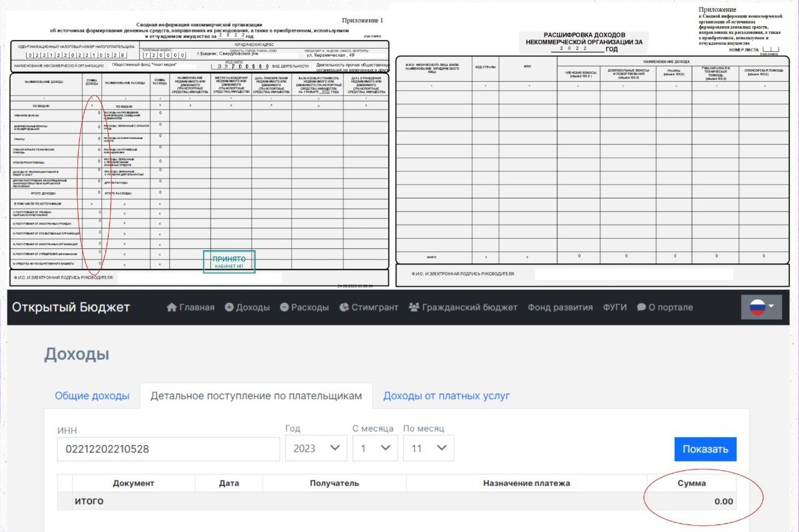Open the Фонд развития menu item
The width and height of the screenshot is (799, 532).
coord(560,307)
